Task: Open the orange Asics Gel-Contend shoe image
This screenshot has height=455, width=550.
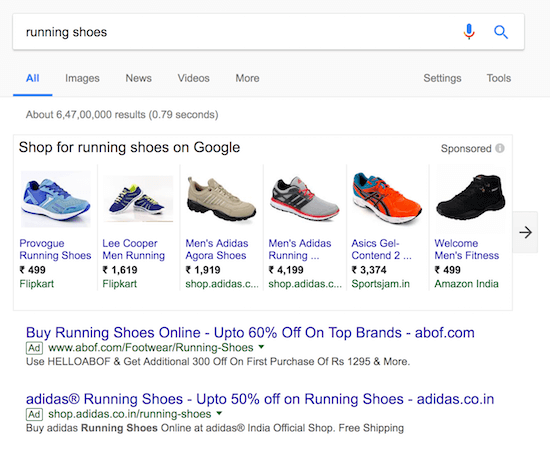Action: click(x=387, y=198)
